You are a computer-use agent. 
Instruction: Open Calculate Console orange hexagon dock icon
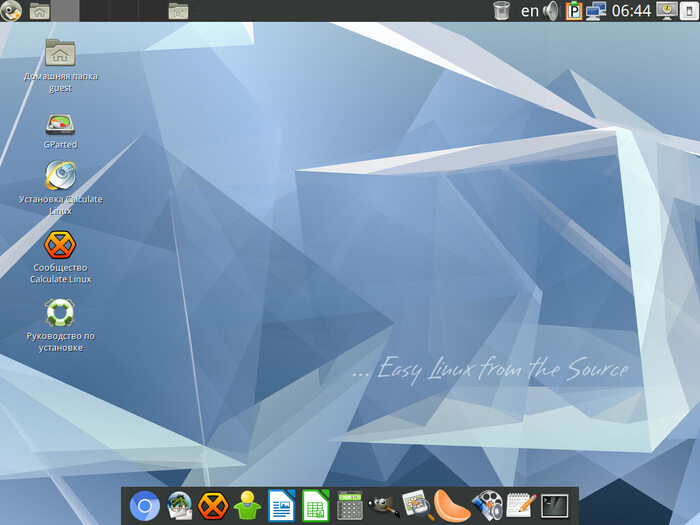[x=213, y=506]
